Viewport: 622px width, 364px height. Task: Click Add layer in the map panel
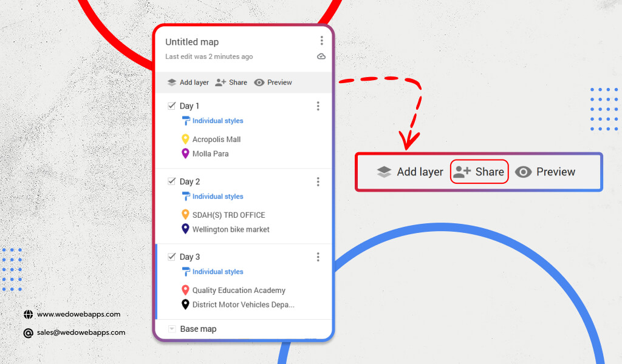click(x=188, y=83)
